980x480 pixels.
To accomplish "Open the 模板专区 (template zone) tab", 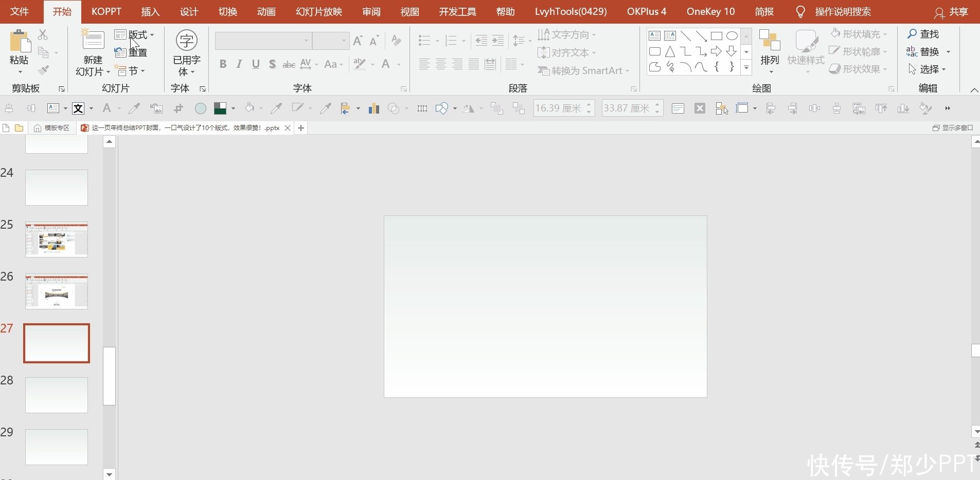I will (x=52, y=128).
